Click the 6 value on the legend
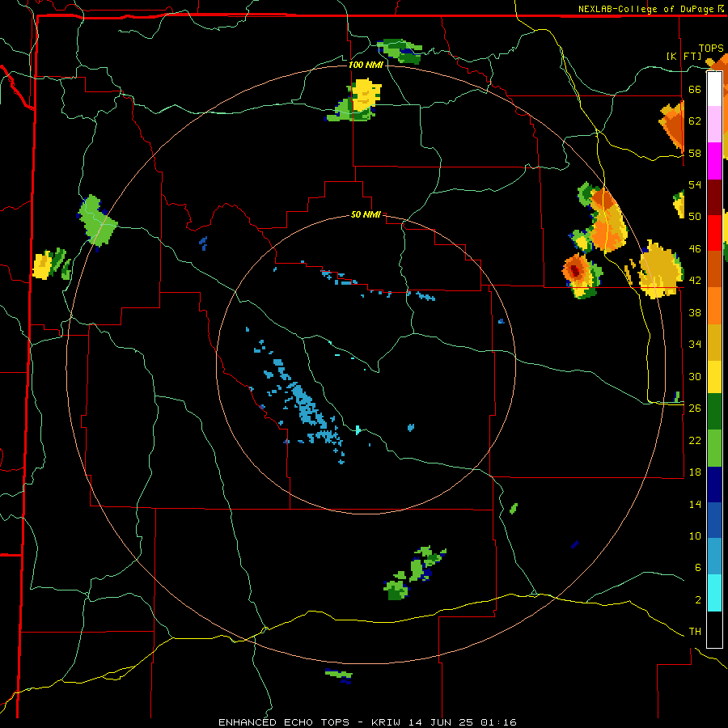The image size is (728, 728). 698,568
